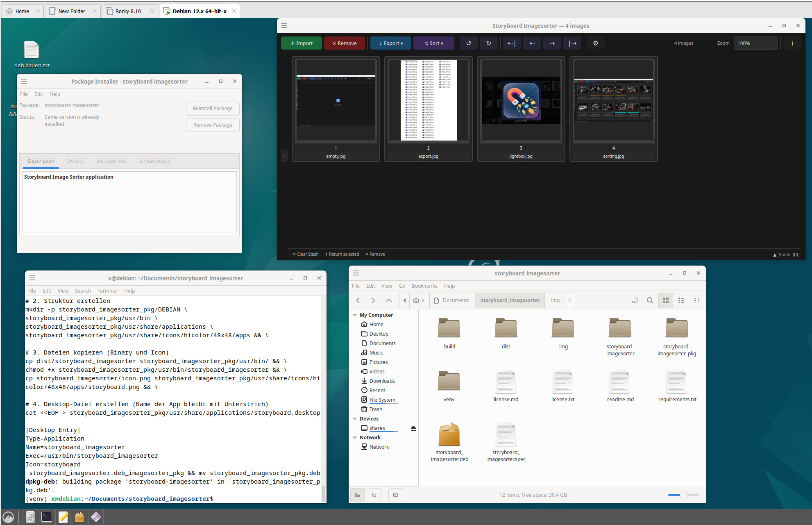Open Terminal menu in terminal window

[x=107, y=291]
